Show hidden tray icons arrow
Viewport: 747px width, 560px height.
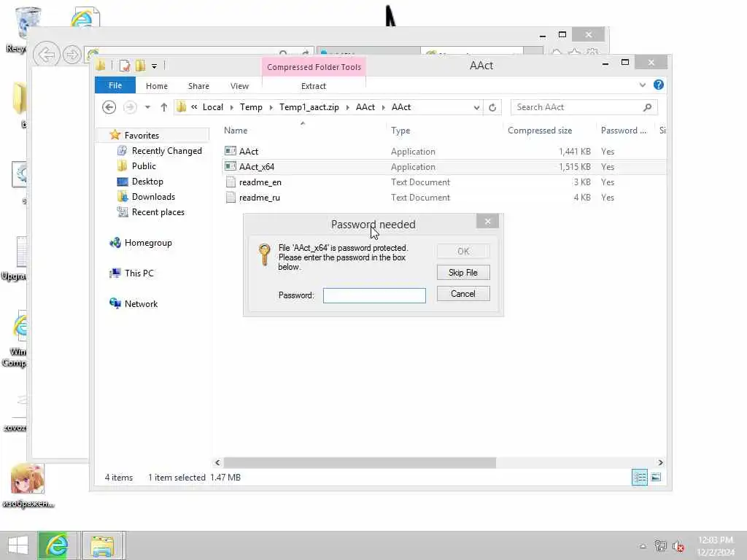click(643, 546)
